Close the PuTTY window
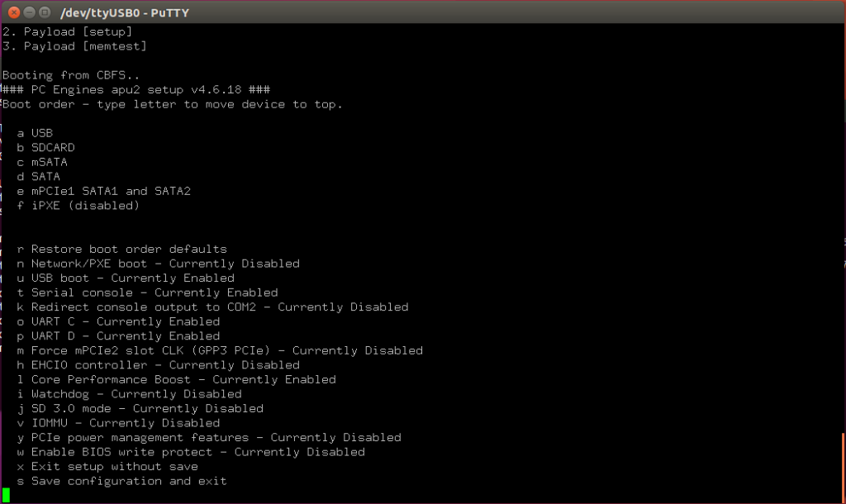The width and height of the screenshot is (846, 504). point(14,12)
